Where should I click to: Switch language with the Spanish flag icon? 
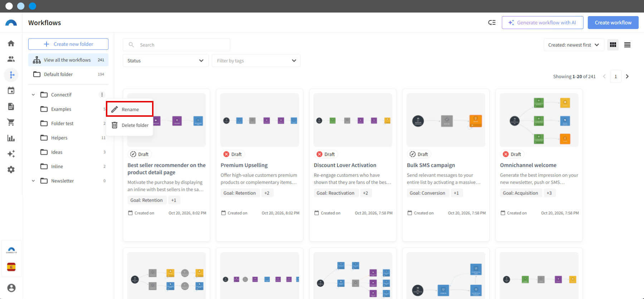coord(11,267)
